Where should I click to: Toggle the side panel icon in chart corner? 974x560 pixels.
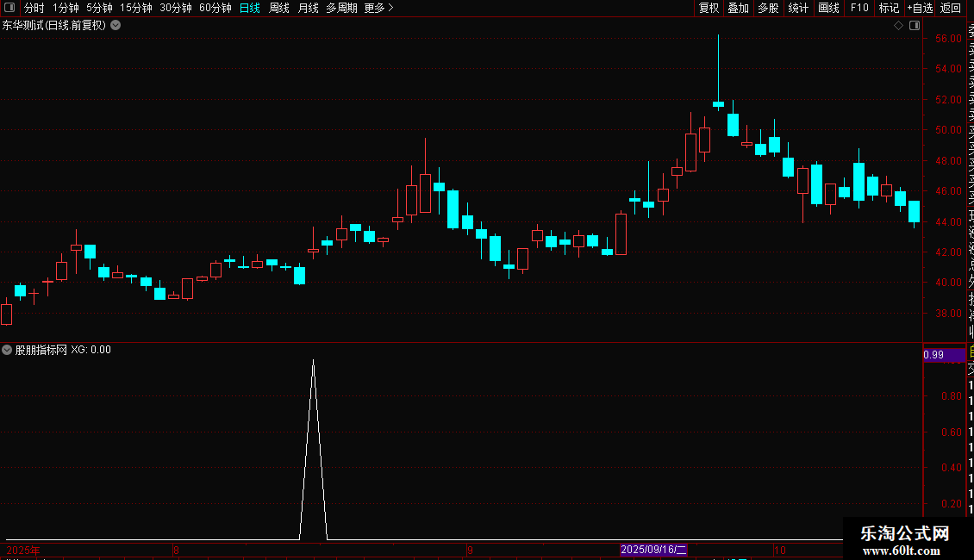pyautogui.click(x=915, y=26)
